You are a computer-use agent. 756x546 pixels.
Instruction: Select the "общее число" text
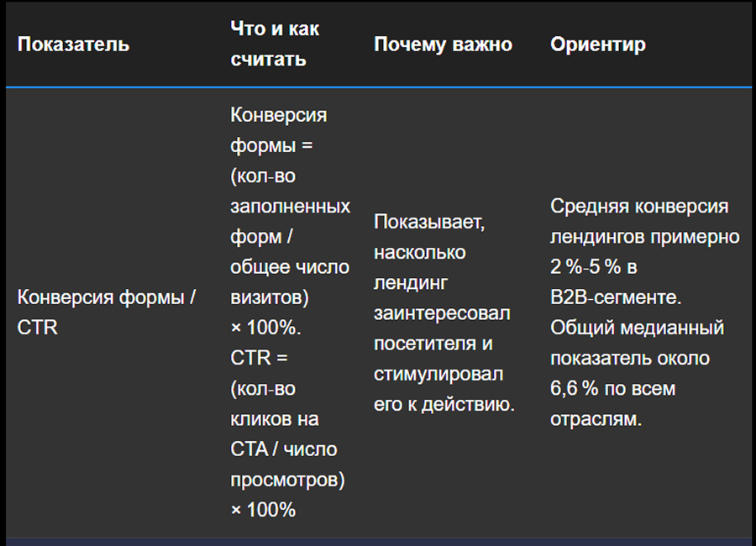point(289,267)
